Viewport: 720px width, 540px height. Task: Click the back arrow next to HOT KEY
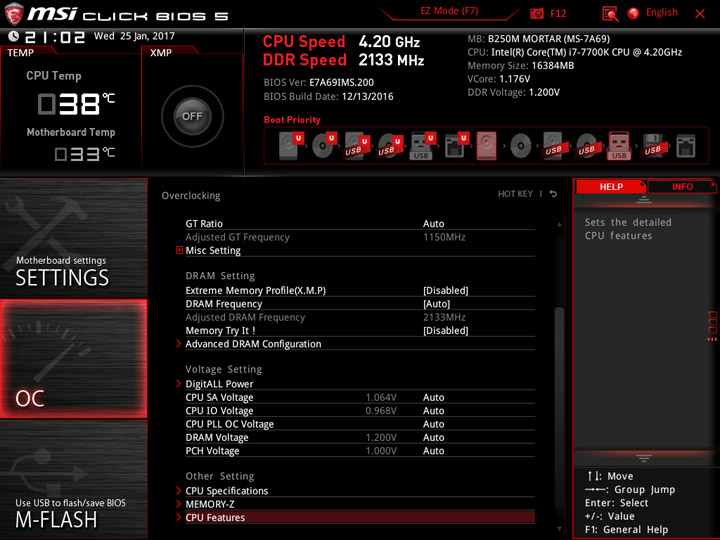pyautogui.click(x=553, y=194)
